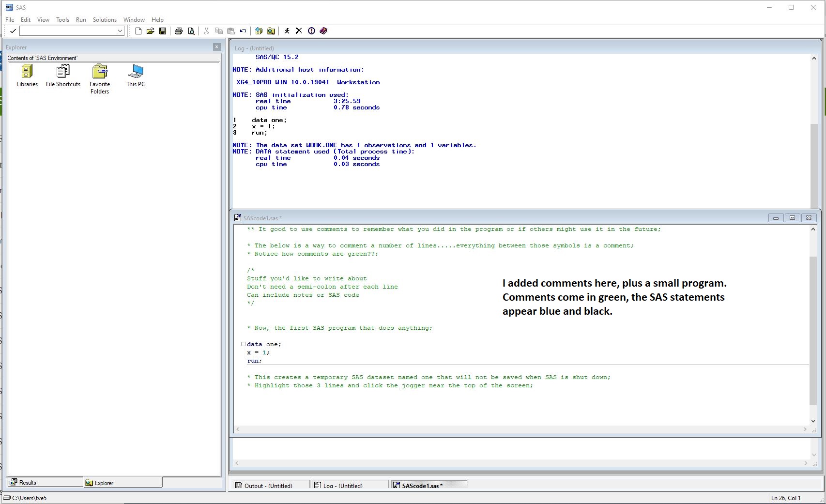The image size is (826, 504).
Task: Expand the command box dropdown arrow
Action: pyautogui.click(x=120, y=31)
